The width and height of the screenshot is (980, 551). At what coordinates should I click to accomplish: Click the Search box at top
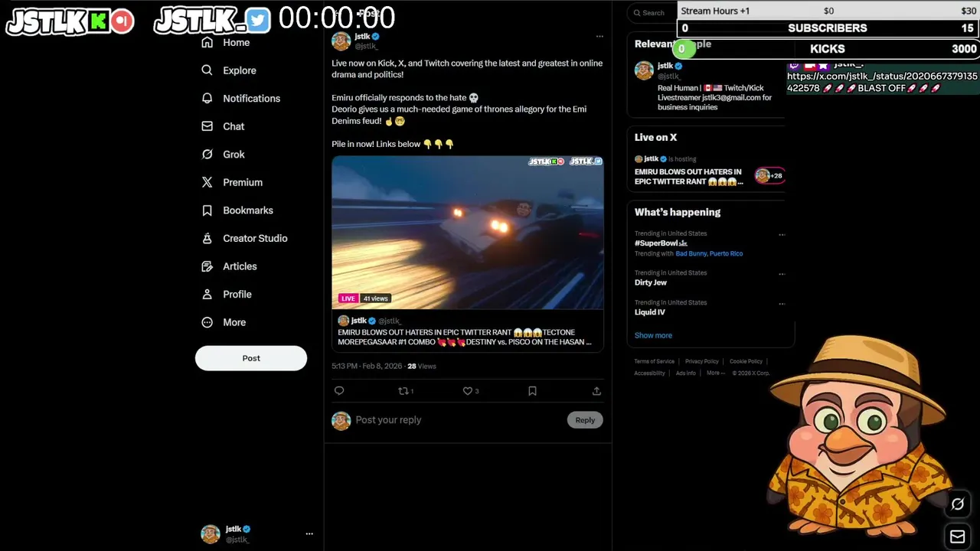pos(652,12)
